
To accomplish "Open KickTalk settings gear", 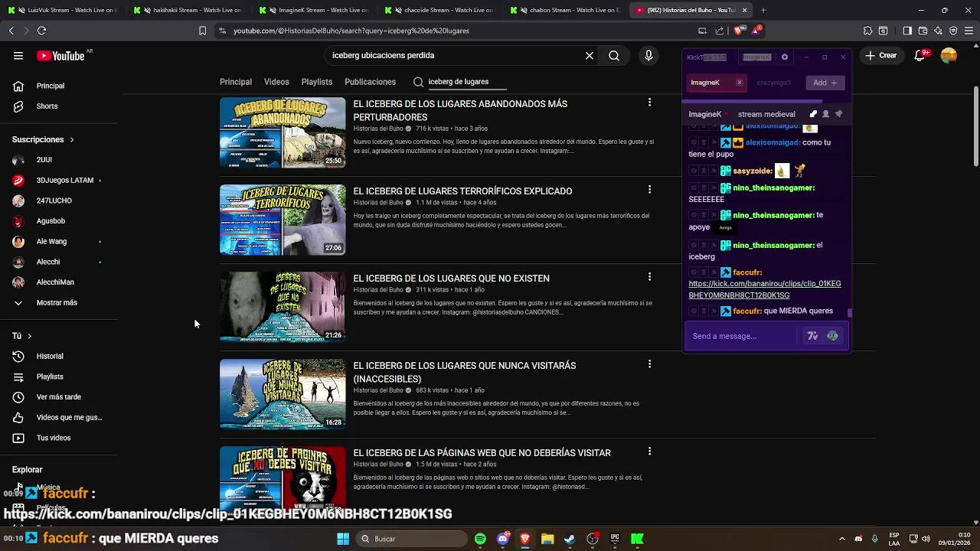I will pyautogui.click(x=784, y=57).
